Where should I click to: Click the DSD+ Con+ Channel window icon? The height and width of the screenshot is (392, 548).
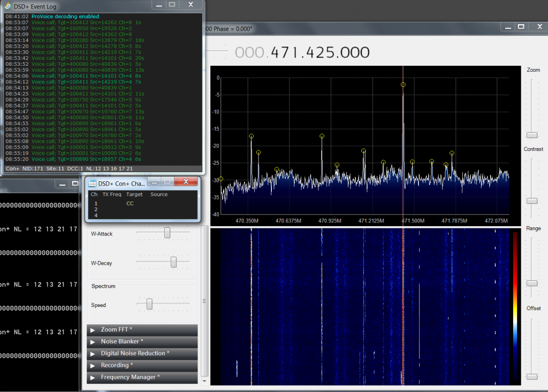(92, 183)
